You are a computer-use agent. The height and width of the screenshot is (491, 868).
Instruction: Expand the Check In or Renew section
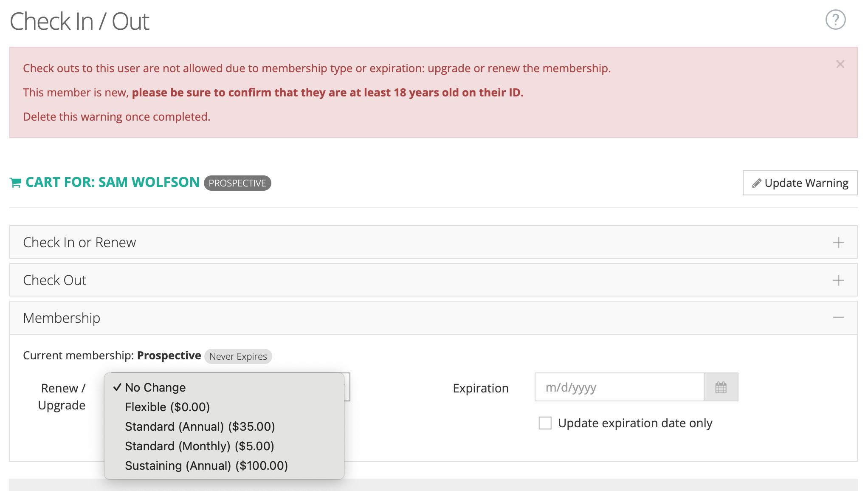[x=79, y=242]
